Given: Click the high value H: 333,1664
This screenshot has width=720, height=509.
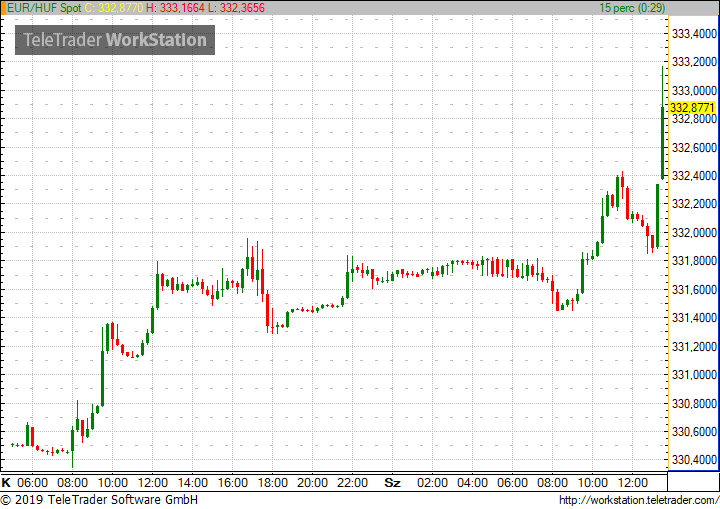Looking at the screenshot, I should click(x=175, y=8).
